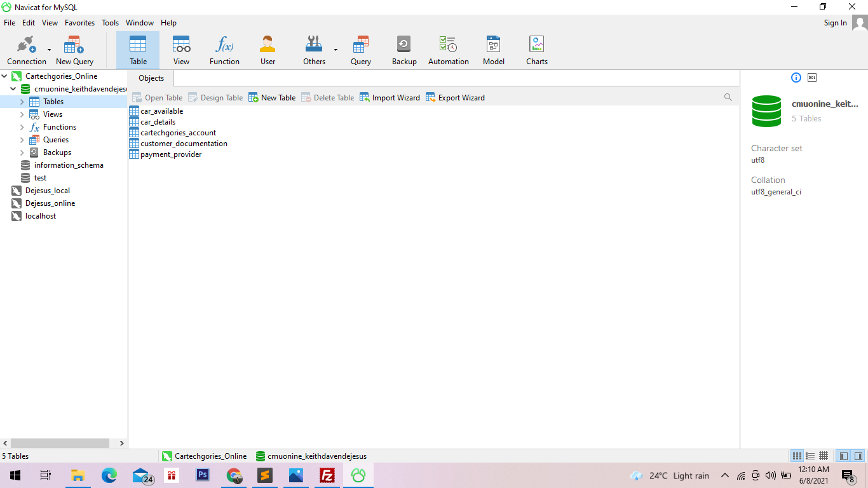
Task: Click the search magnifier in object toolbar
Action: [728, 97]
